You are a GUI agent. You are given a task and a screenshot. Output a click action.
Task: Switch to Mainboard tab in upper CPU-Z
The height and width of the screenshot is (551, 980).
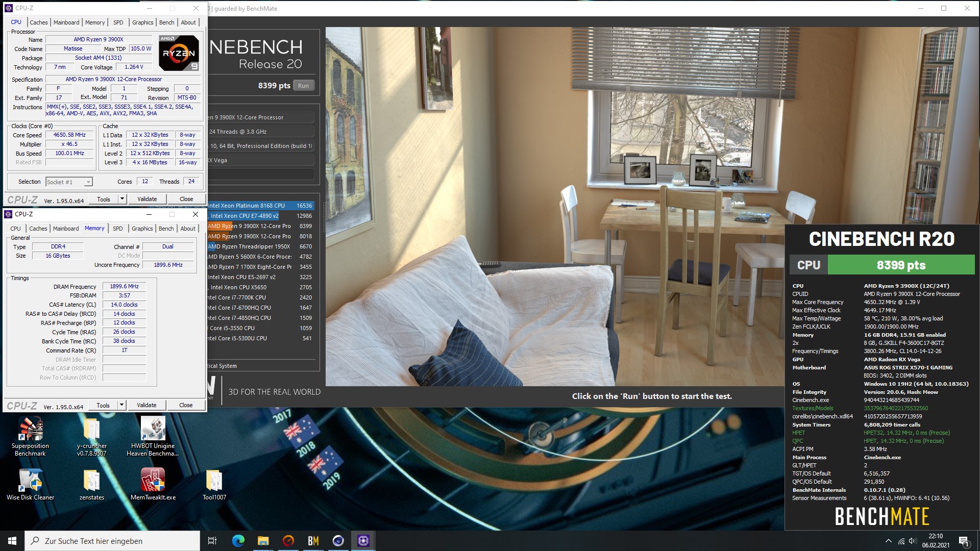[x=66, y=22]
